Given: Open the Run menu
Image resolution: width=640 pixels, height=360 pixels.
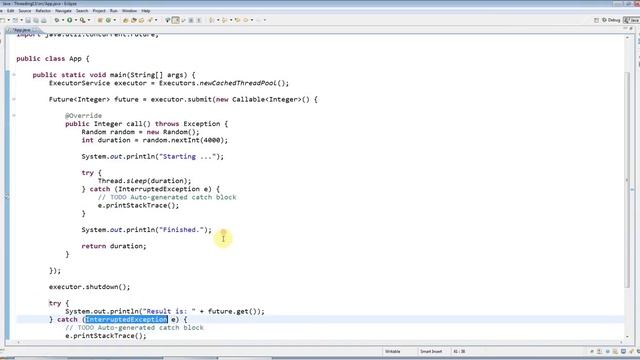Looking at the screenshot, I should [113, 11].
